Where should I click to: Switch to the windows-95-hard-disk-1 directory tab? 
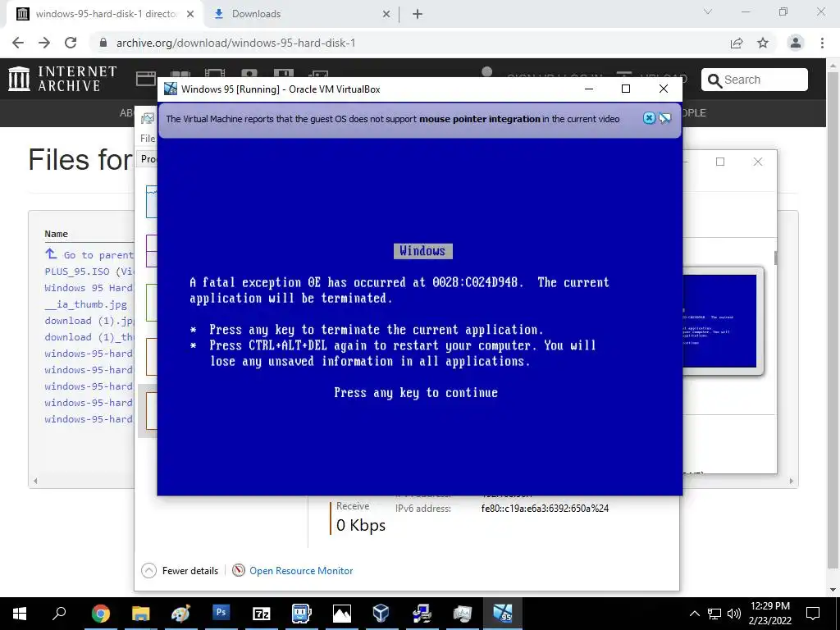coord(106,14)
